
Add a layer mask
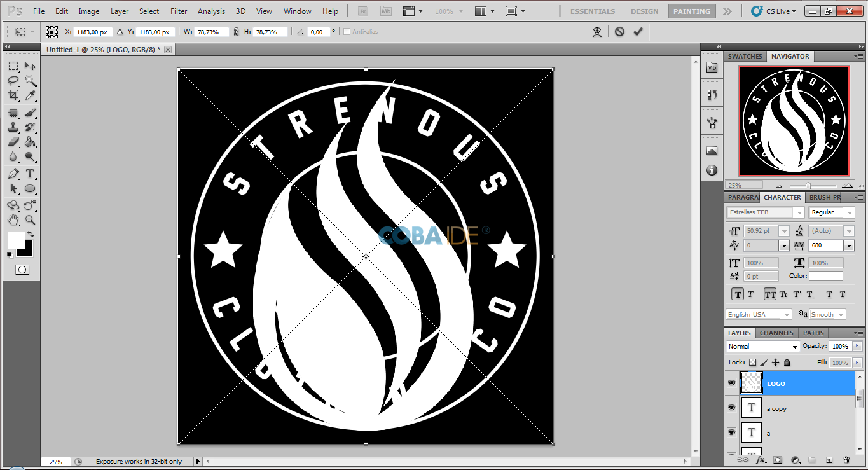pyautogui.click(x=778, y=459)
